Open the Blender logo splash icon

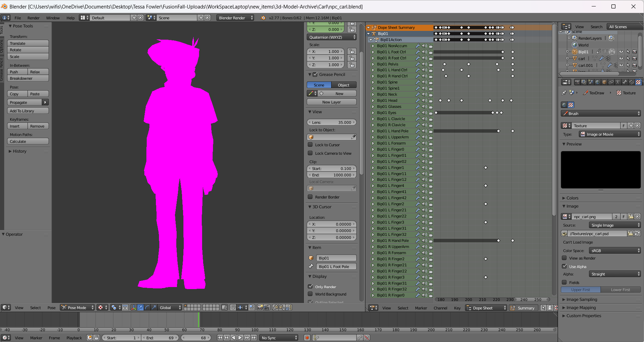pos(263,18)
